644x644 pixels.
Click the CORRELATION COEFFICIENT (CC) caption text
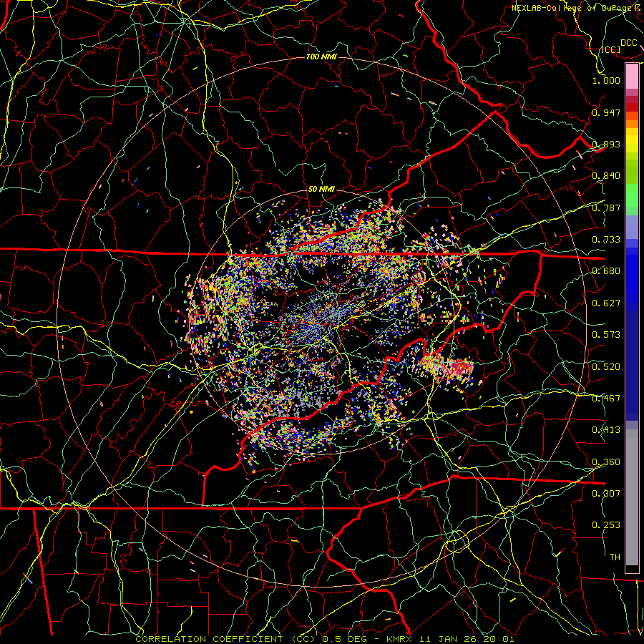pyautogui.click(x=227, y=639)
